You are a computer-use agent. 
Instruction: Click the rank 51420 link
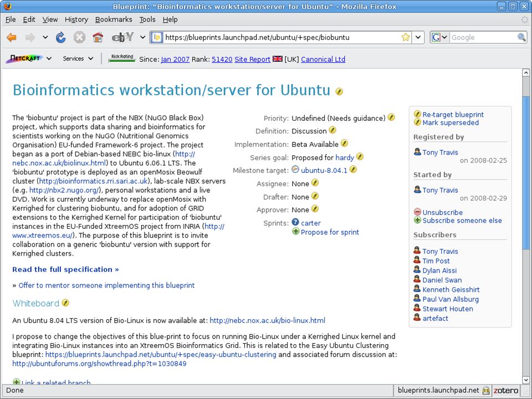pyautogui.click(x=222, y=59)
